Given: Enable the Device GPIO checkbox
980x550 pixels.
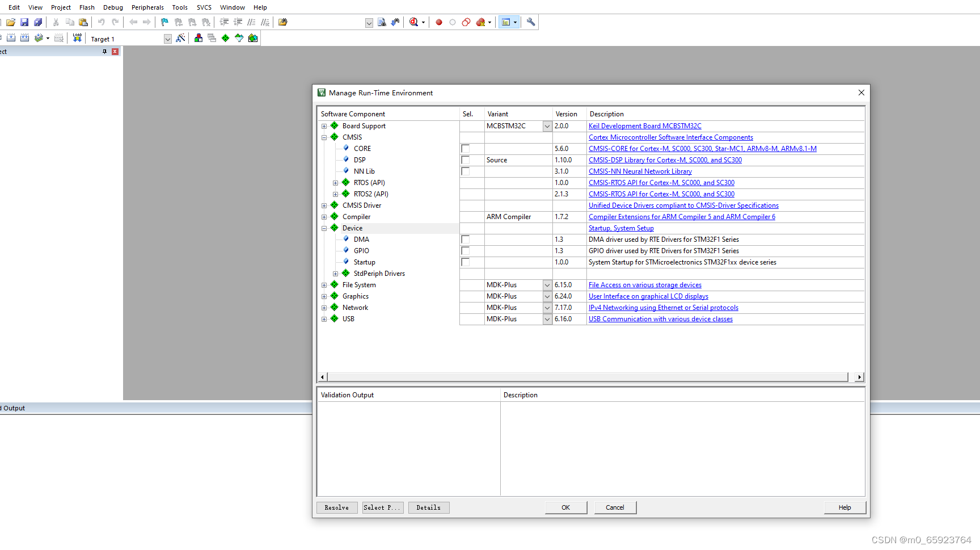Looking at the screenshot, I should (x=466, y=251).
